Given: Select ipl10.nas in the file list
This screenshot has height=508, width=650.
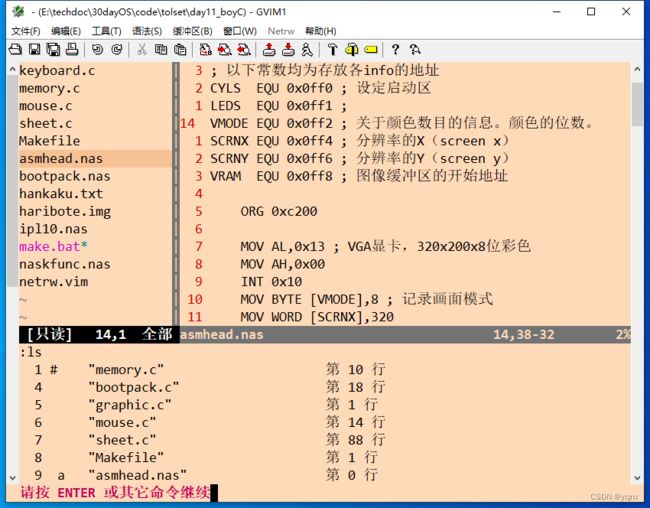Looking at the screenshot, I should click(x=53, y=229).
